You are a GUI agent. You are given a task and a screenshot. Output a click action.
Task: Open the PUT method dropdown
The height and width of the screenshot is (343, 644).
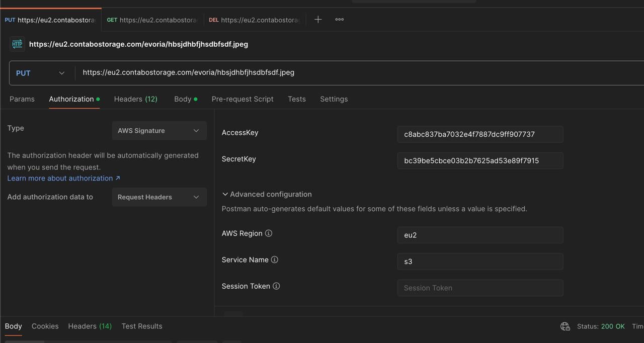(40, 73)
